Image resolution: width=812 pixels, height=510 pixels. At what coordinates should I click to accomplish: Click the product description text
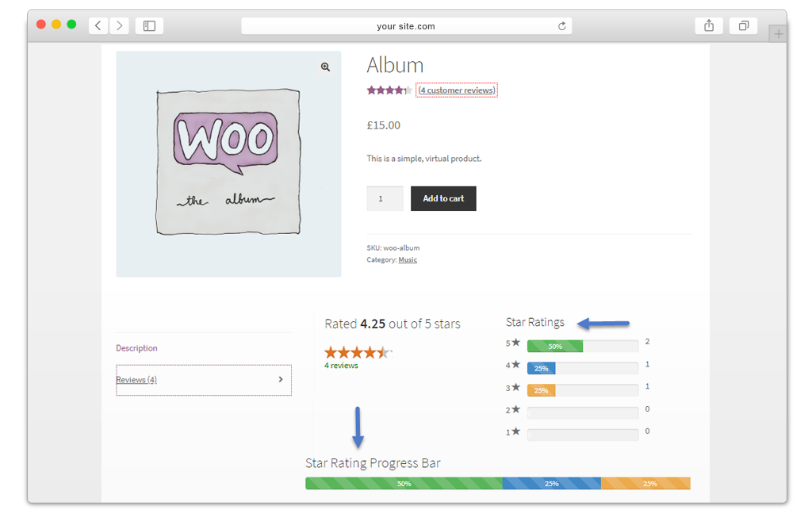point(424,159)
